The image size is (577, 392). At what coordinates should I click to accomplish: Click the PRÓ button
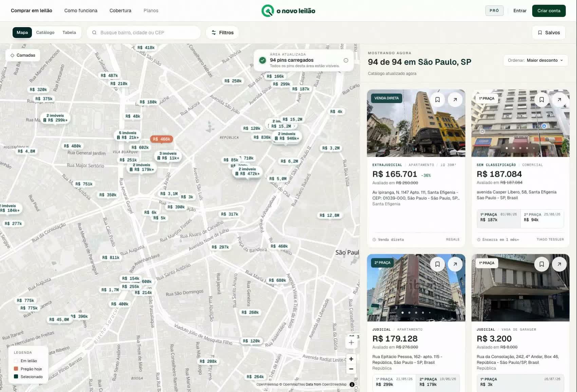pos(494,11)
